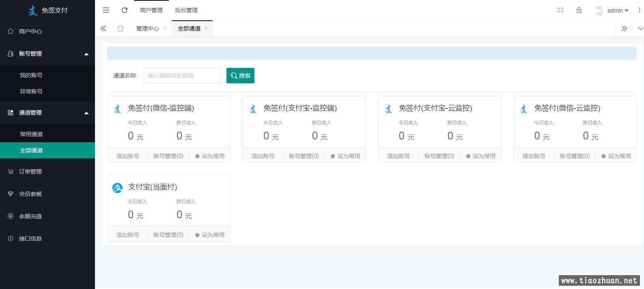Click the 商户中心 home icon in sidebar
The width and height of the screenshot is (644, 289).
(11, 31)
